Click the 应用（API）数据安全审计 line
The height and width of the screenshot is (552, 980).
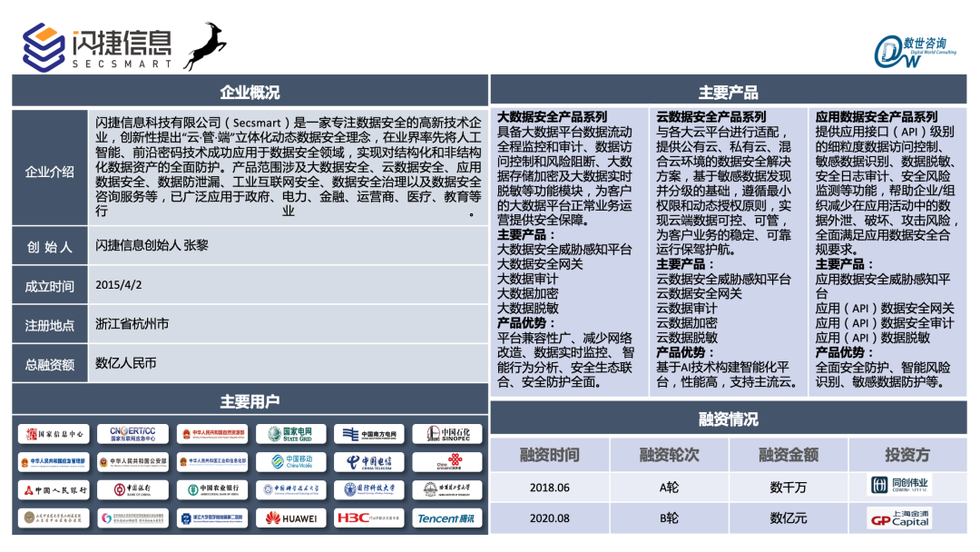click(885, 322)
